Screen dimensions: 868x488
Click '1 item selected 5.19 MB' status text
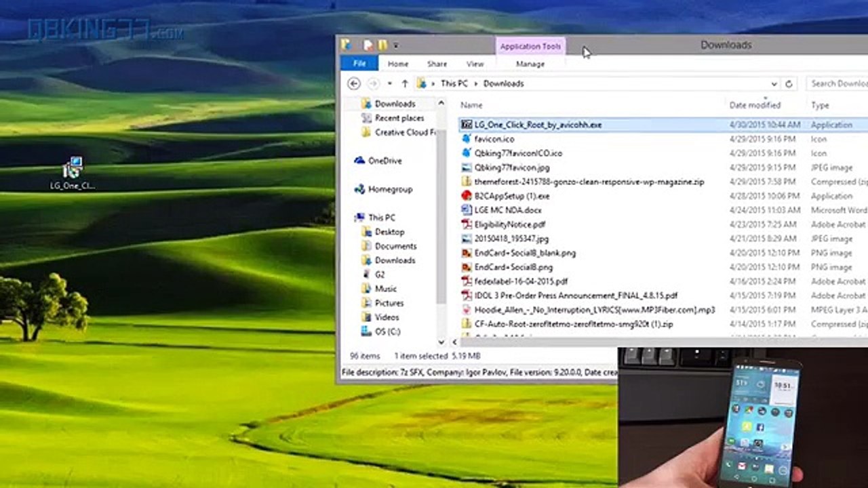point(437,356)
